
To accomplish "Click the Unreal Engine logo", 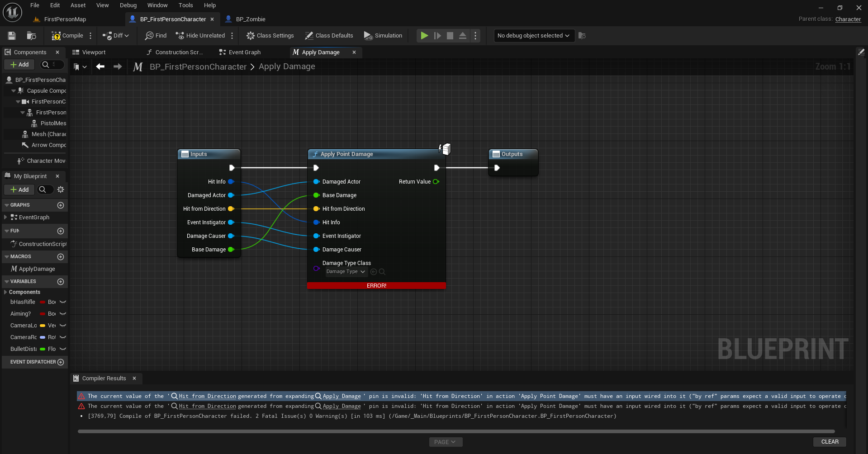I will (x=12, y=12).
